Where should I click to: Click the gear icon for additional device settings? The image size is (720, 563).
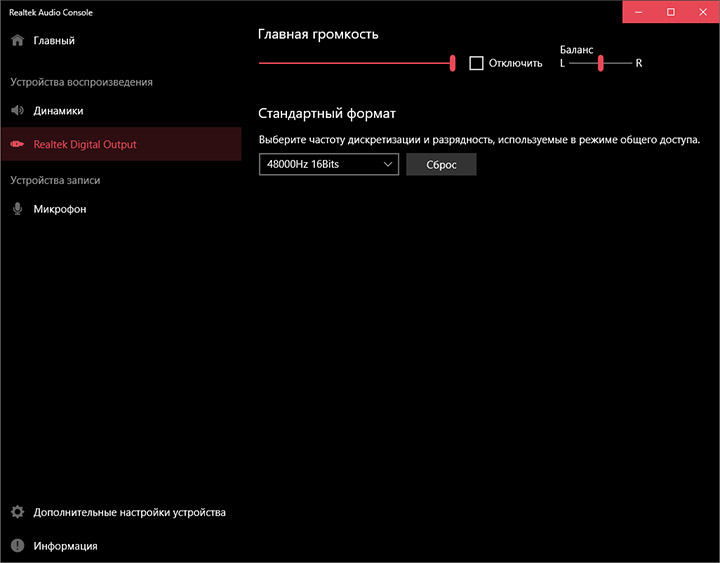tap(17, 512)
